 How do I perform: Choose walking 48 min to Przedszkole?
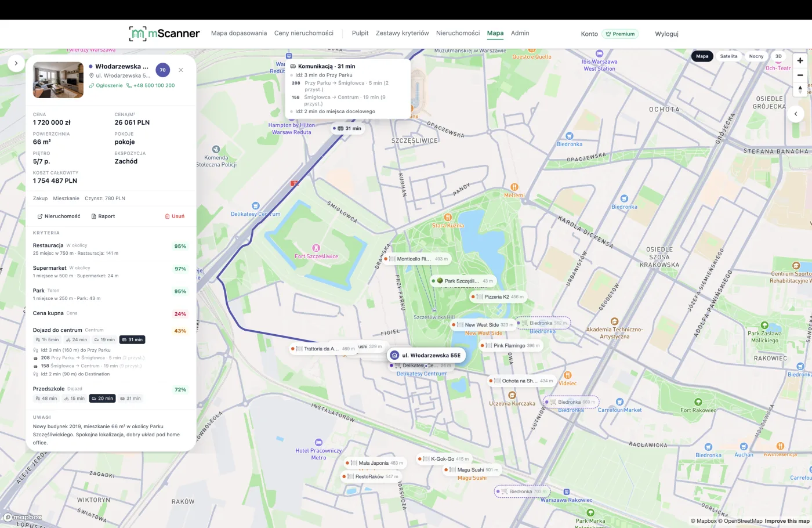[46, 398]
